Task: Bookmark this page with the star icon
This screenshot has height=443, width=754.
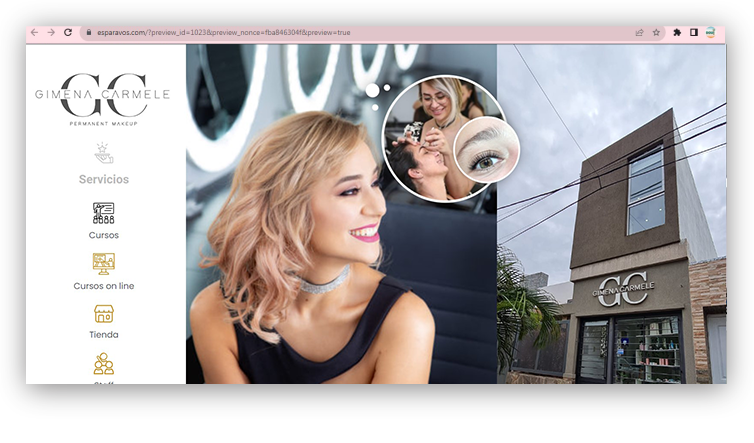Action: pos(656,33)
